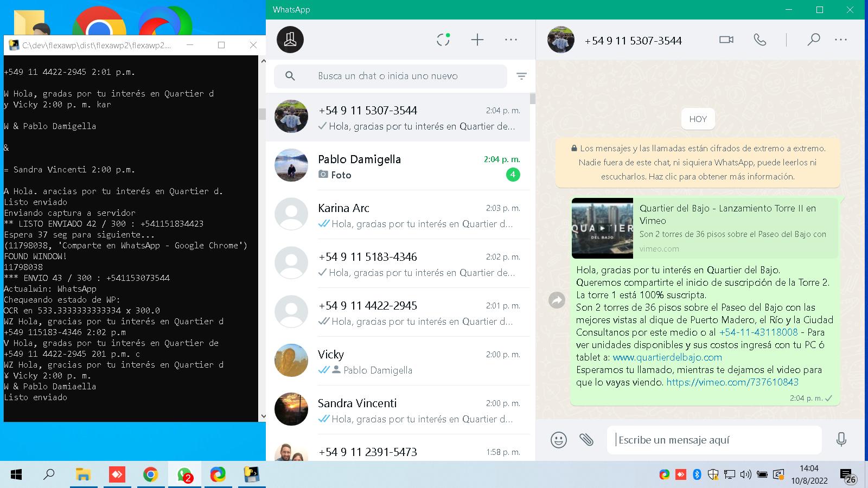
Task: Click the HOY date chip
Action: click(698, 119)
